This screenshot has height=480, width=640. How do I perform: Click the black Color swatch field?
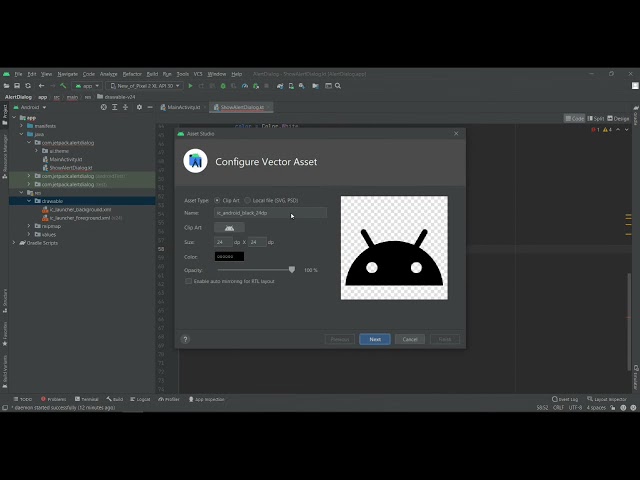click(229, 256)
